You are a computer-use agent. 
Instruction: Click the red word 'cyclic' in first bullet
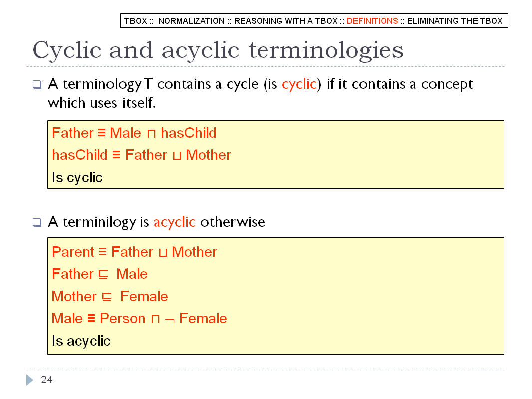pyautogui.click(x=299, y=84)
